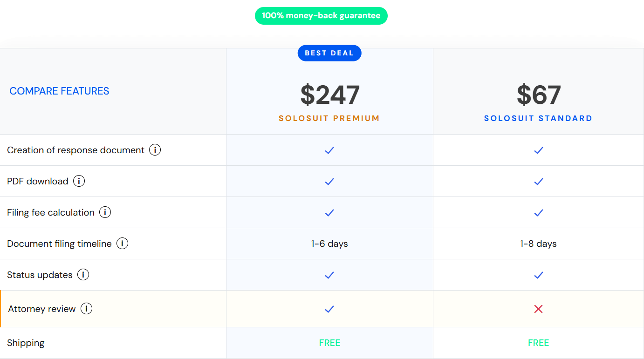Click the 1-6 days timeline value
This screenshot has width=644, height=359.
[329, 243]
